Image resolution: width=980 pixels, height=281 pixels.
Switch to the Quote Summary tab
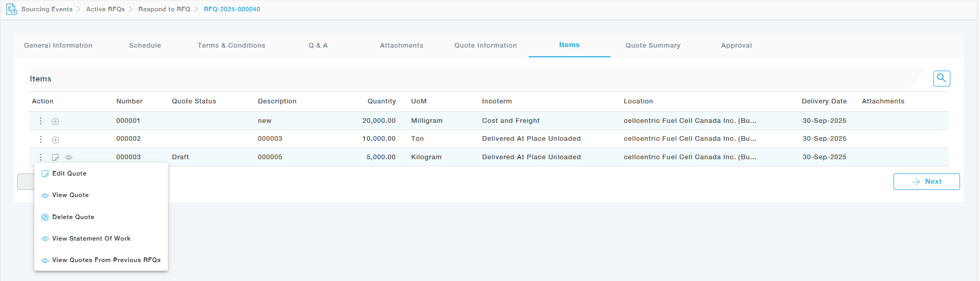click(x=652, y=46)
